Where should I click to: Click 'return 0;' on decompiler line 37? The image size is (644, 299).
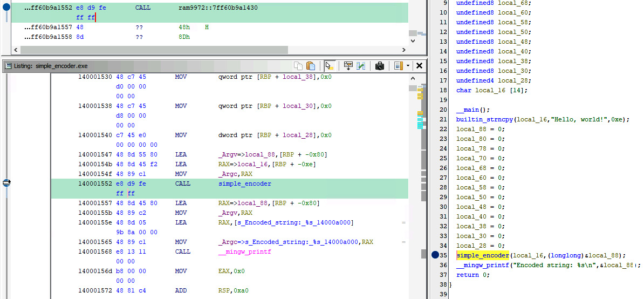473,275
